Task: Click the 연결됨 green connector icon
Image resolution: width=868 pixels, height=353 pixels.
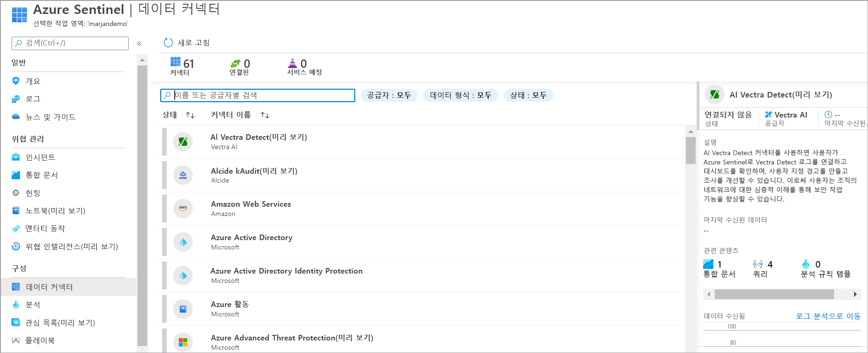Action: coord(235,63)
